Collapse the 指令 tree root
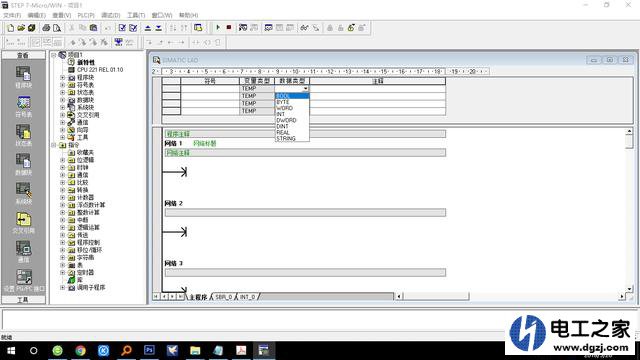Image resolution: width=640 pixels, height=360 pixels. 53,145
